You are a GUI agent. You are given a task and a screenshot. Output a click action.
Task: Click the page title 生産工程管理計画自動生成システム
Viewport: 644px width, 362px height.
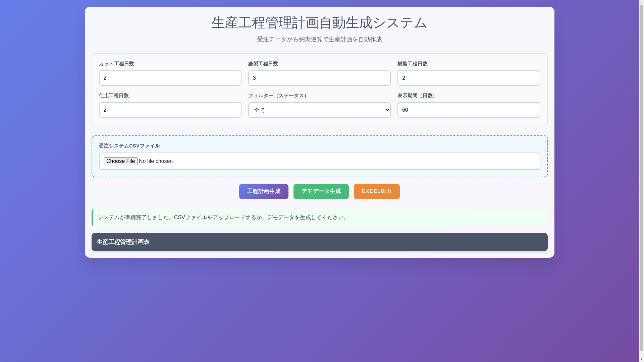[319, 23]
